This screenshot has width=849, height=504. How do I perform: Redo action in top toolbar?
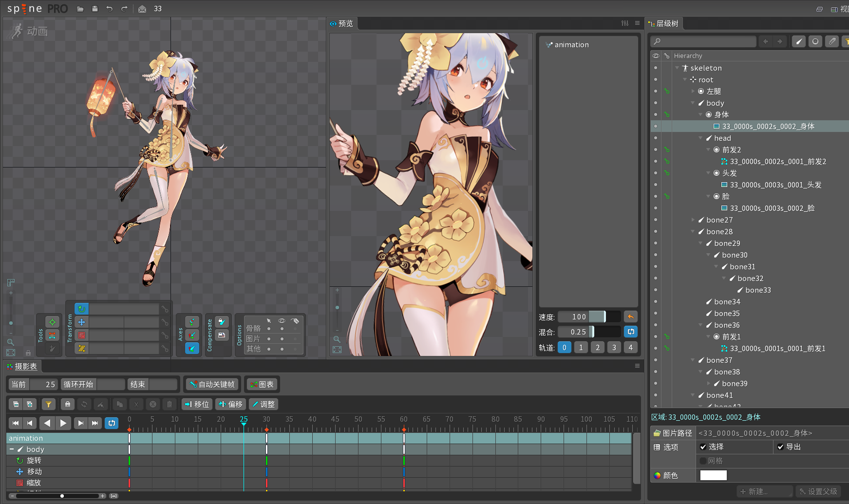pos(124,9)
